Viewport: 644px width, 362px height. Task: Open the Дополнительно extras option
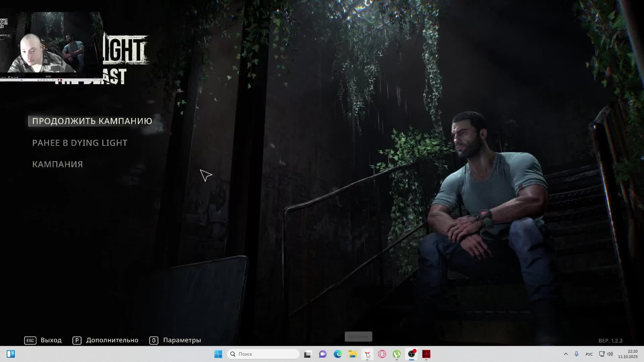[x=112, y=340]
